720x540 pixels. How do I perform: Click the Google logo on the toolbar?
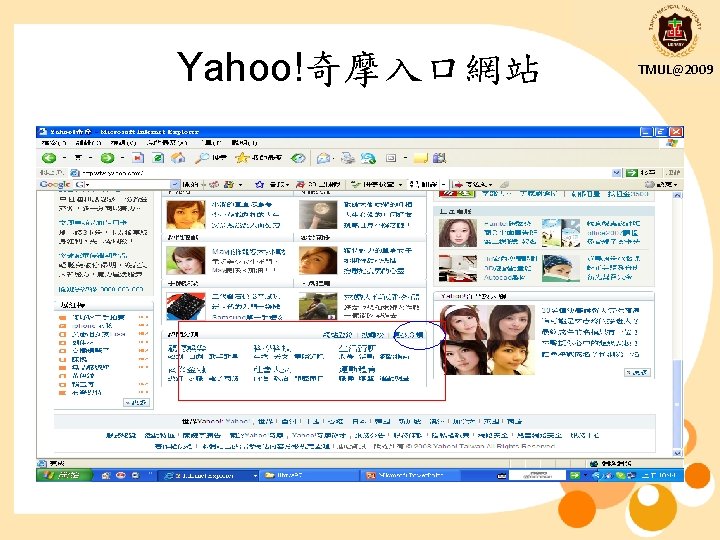point(55,185)
